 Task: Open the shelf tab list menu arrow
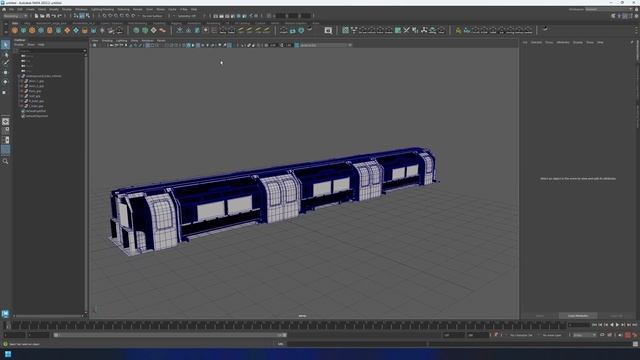[x=5, y=25]
